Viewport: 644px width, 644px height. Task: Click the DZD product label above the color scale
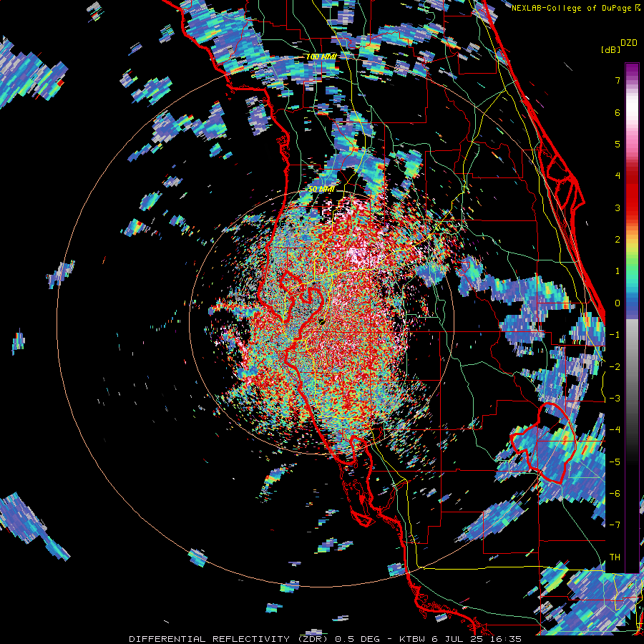pos(629,43)
